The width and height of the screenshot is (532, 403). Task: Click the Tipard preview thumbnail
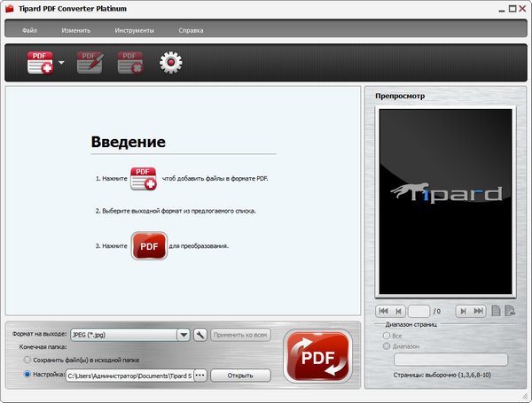(445, 202)
